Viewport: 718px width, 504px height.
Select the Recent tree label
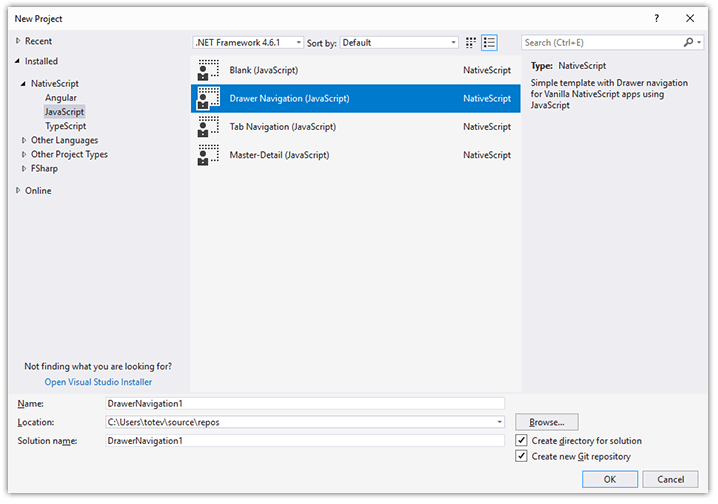pyautogui.click(x=38, y=41)
